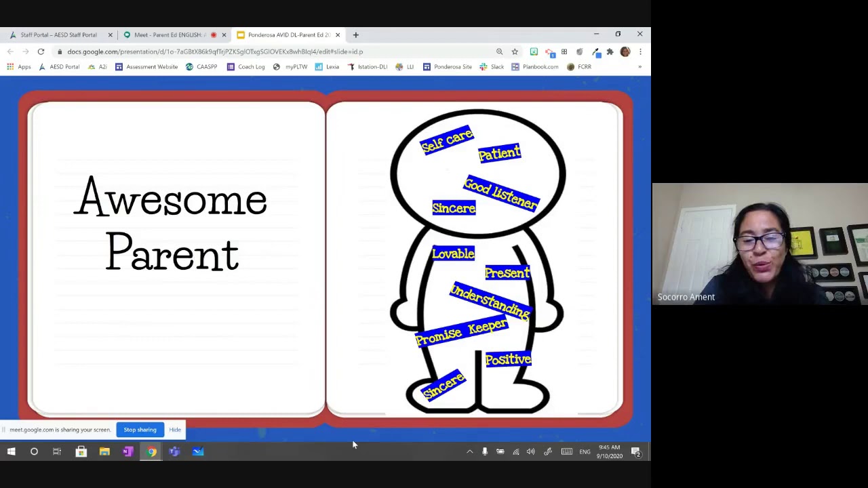
Task: Open the Apps bookmark shortcut
Action: (x=19, y=66)
